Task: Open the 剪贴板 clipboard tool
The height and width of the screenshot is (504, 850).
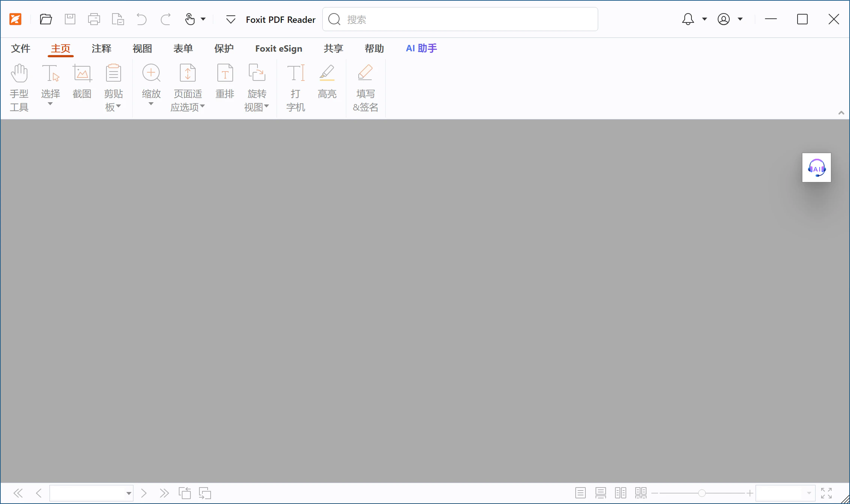Action: coord(113,88)
